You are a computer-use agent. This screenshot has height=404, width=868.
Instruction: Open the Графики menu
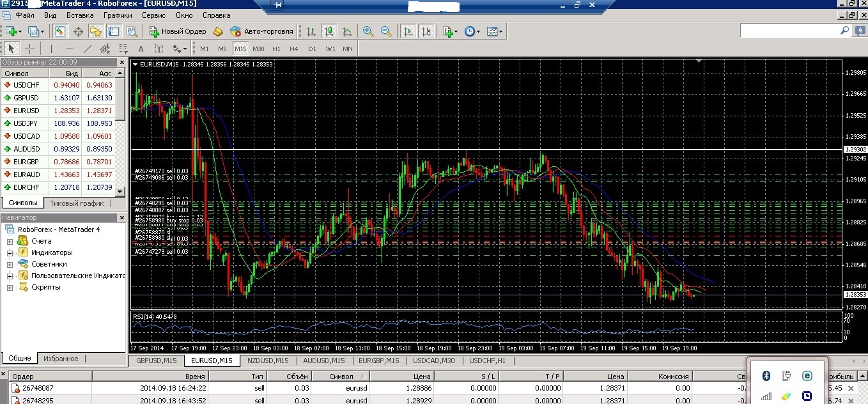click(x=118, y=15)
